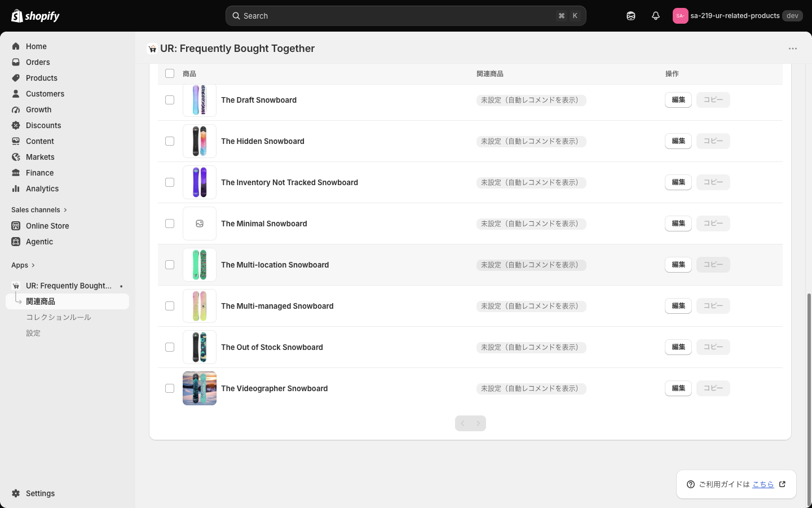Image resolution: width=812 pixels, height=508 pixels.
Task: Click the Customers person icon
Action: 16,94
